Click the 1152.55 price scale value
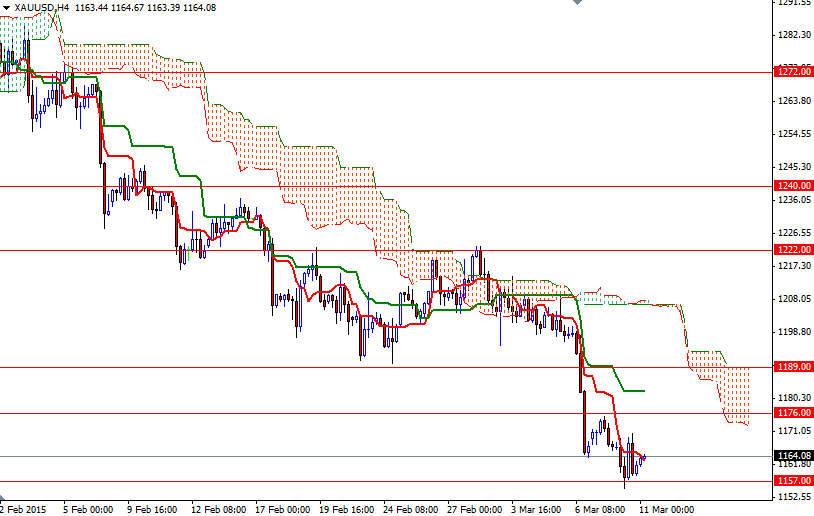 (793, 497)
